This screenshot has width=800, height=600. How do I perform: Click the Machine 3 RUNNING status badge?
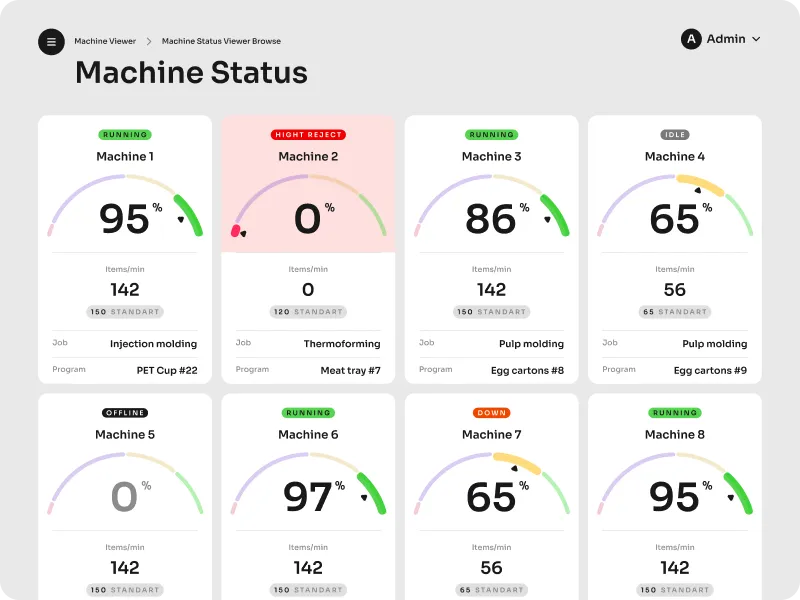[x=491, y=135]
